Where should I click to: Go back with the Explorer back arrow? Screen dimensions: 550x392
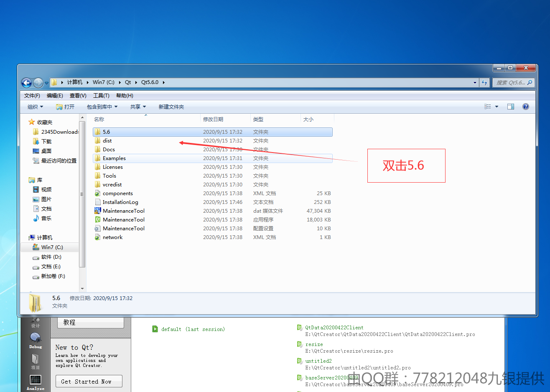tap(26, 83)
